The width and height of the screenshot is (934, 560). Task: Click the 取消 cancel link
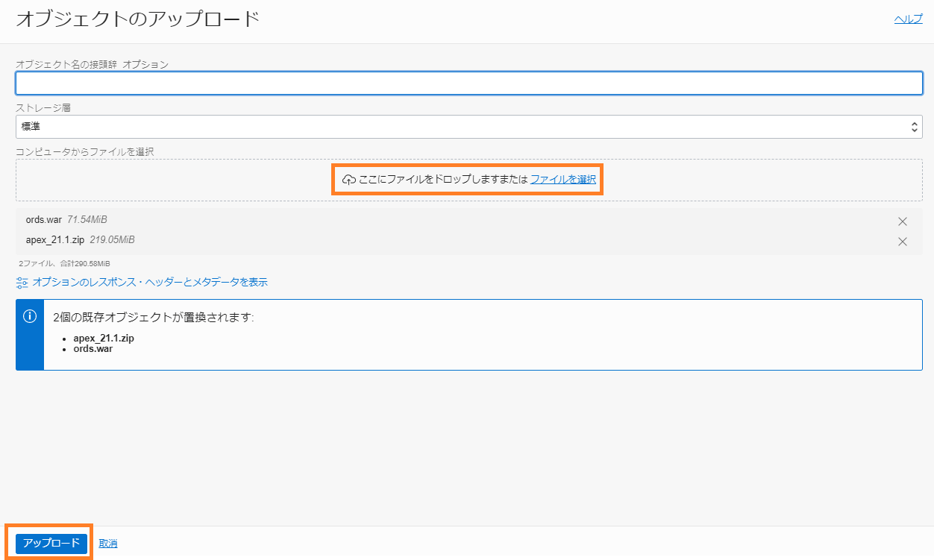tap(108, 544)
